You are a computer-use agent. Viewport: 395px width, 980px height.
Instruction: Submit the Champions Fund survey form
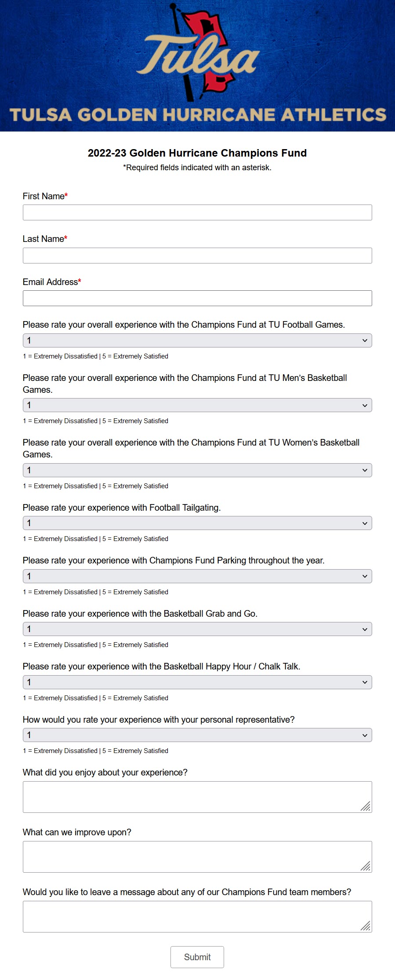(197, 957)
